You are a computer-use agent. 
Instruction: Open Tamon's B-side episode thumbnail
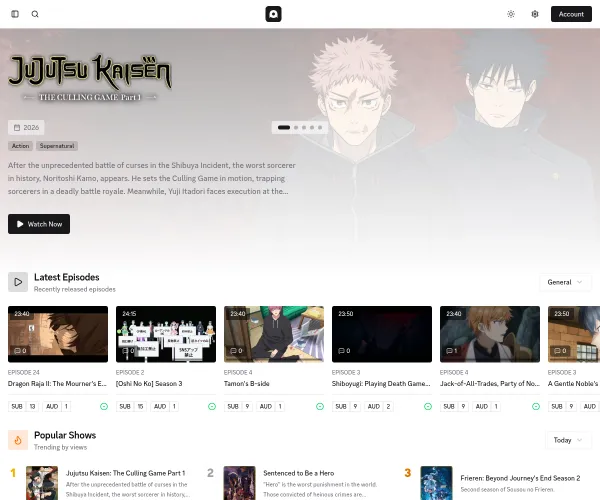point(274,334)
